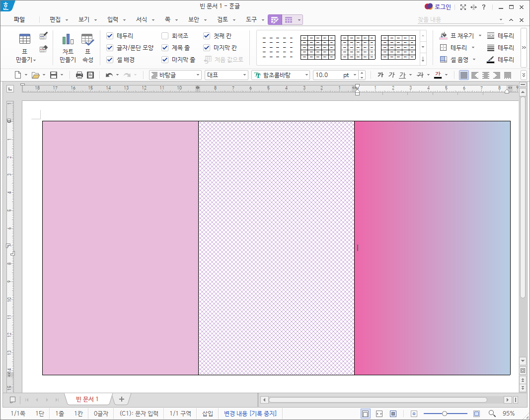Toggle 글자/문단 모양 checkbox
The image size is (530, 420).
point(110,48)
